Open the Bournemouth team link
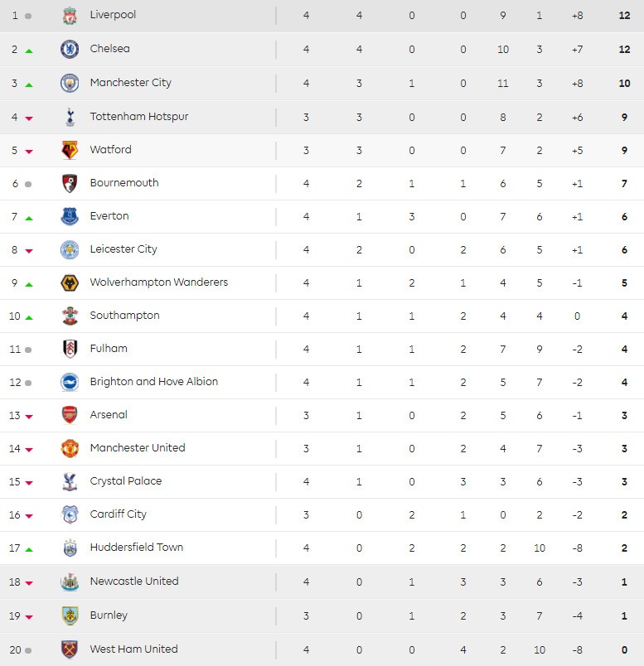The image size is (644, 666). coord(124,183)
